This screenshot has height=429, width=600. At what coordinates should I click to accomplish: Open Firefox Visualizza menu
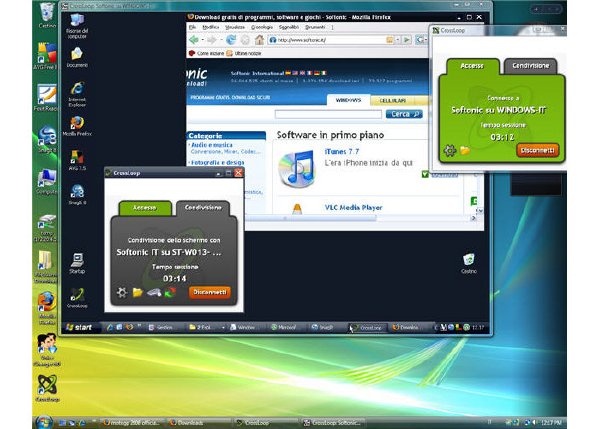pos(235,27)
